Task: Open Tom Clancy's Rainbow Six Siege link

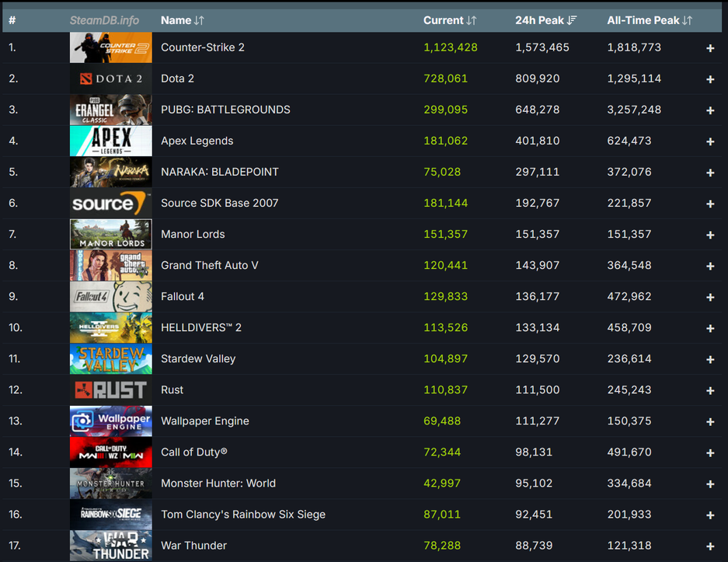Action: 243,514
